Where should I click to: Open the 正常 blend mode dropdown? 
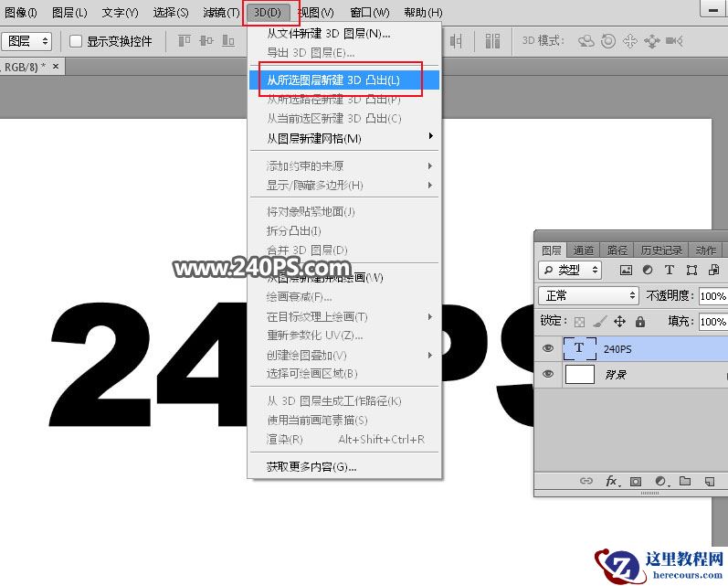(x=589, y=295)
